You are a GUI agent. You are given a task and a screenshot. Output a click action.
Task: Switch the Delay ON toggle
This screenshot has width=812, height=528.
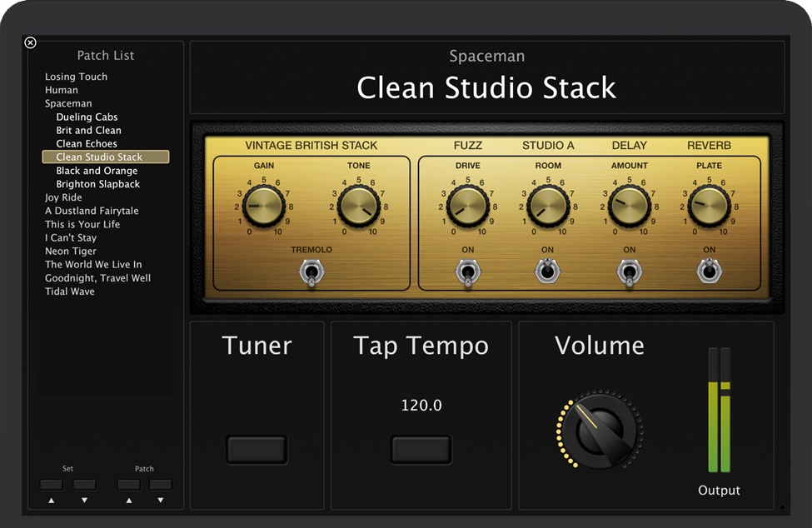629,271
